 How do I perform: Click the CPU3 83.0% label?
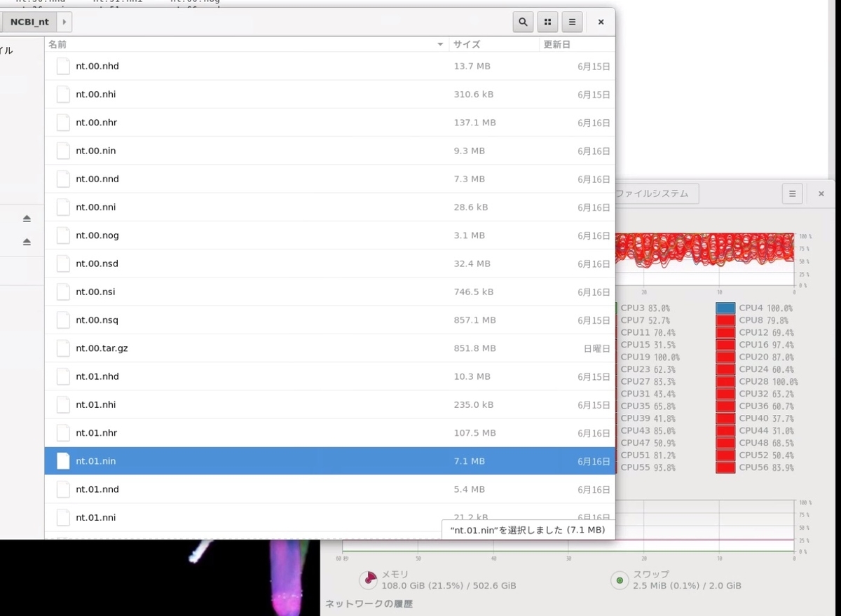coord(645,308)
